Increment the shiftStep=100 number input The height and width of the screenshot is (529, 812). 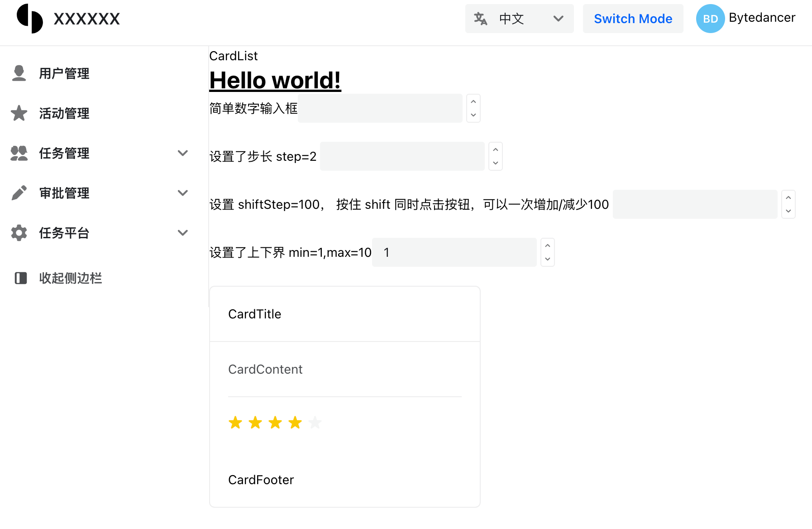tap(788, 197)
